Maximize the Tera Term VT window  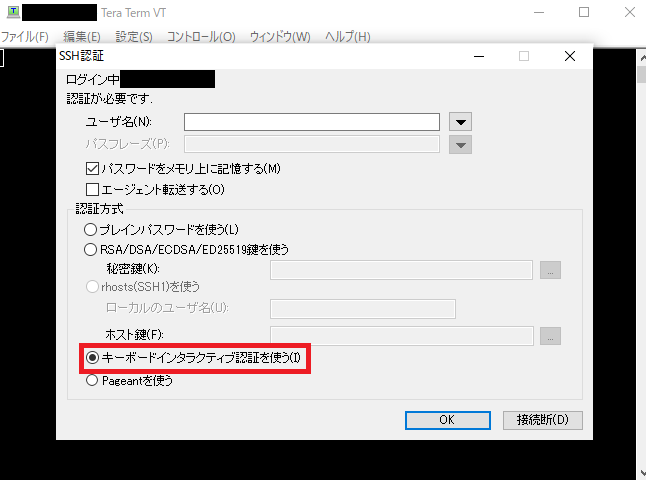[x=584, y=12]
